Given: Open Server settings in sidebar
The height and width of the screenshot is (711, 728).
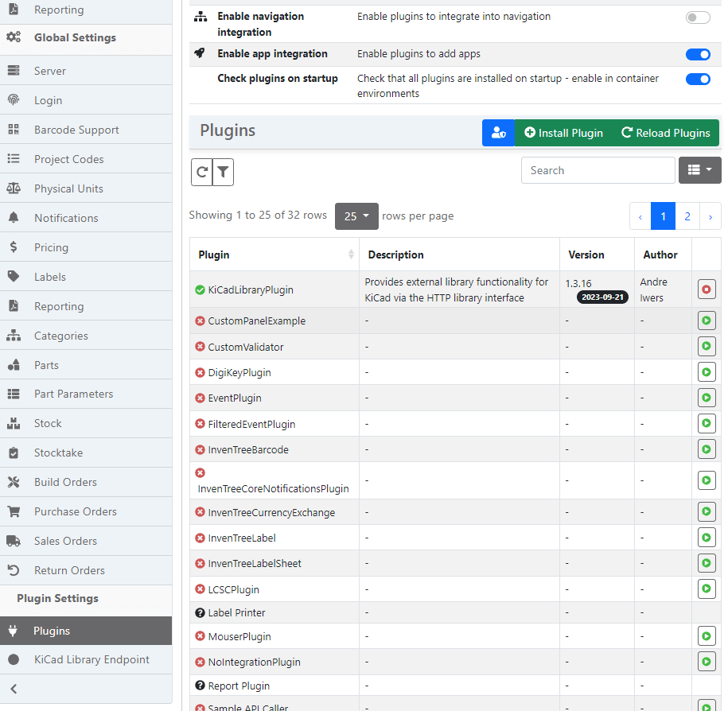Looking at the screenshot, I should point(86,71).
